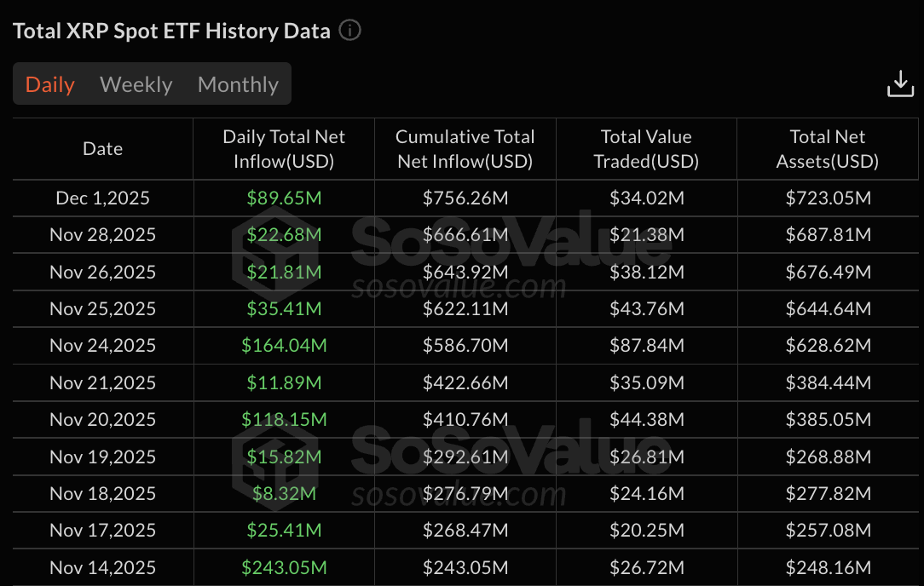Click the $422.66M cumulative inflow cell
The width and height of the screenshot is (924, 586).
[465, 382]
